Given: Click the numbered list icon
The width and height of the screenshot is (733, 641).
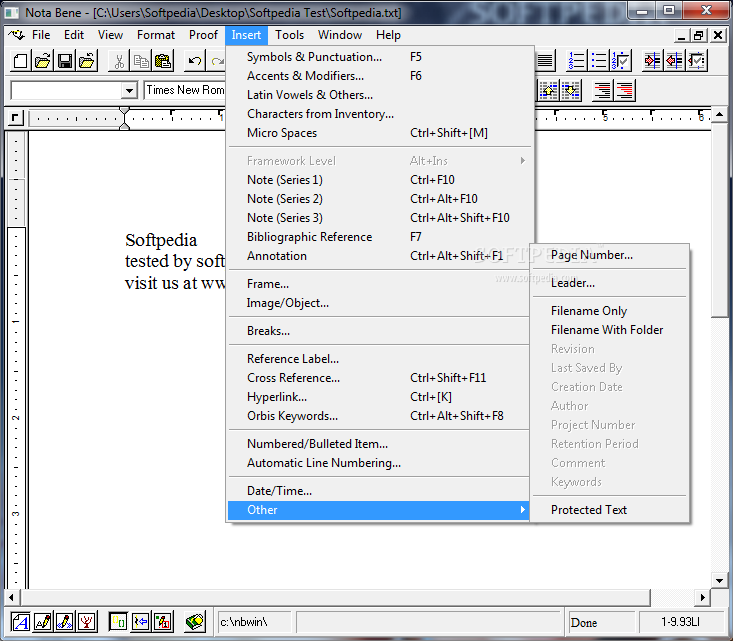Looking at the screenshot, I should (576, 61).
